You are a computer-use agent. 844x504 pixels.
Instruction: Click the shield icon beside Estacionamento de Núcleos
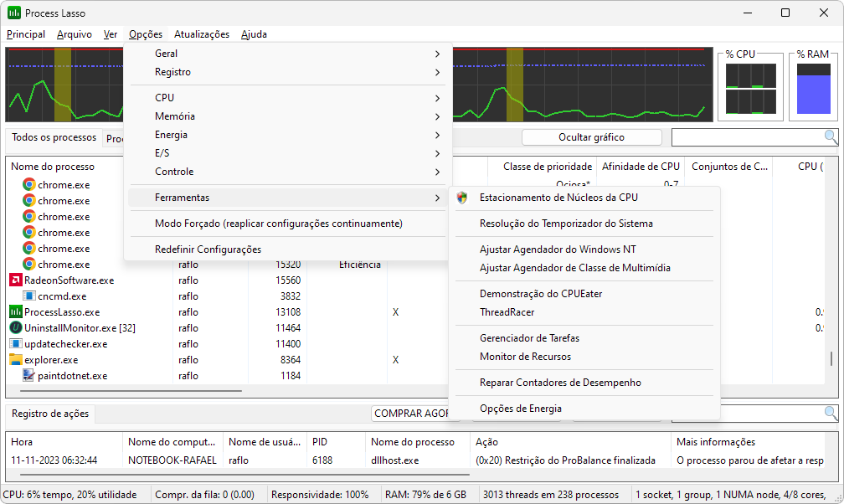(462, 198)
